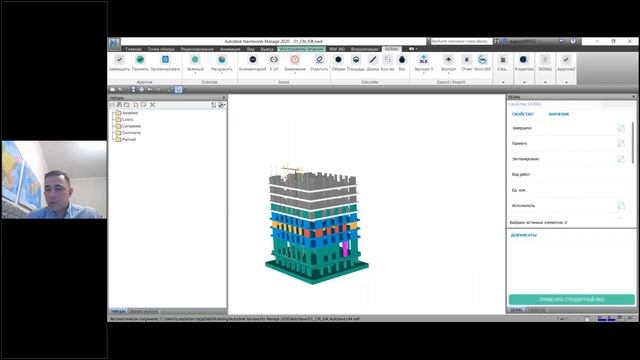Viewport: 640px width, 360px height.
Task: Select the Planned folder
Action: click(x=129, y=139)
